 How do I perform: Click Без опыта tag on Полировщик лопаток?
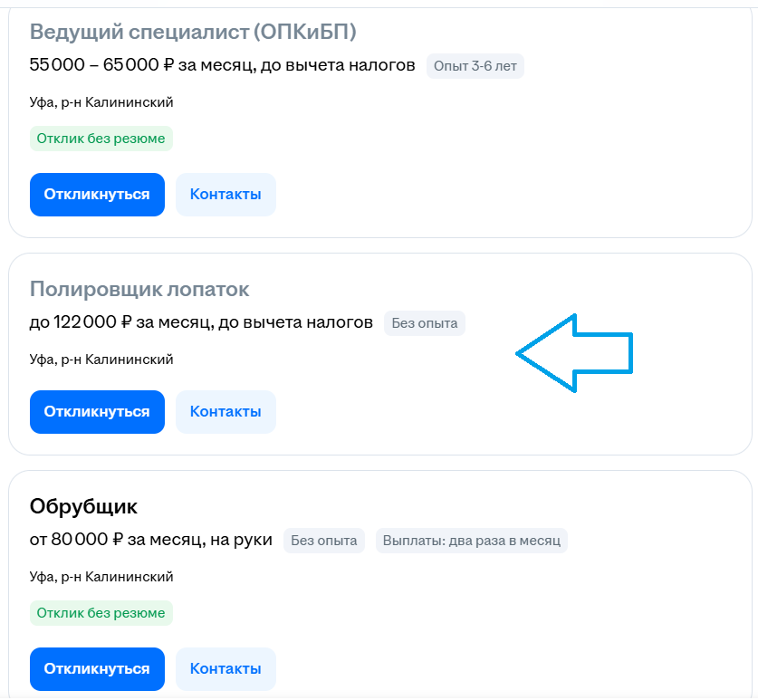pyautogui.click(x=424, y=323)
